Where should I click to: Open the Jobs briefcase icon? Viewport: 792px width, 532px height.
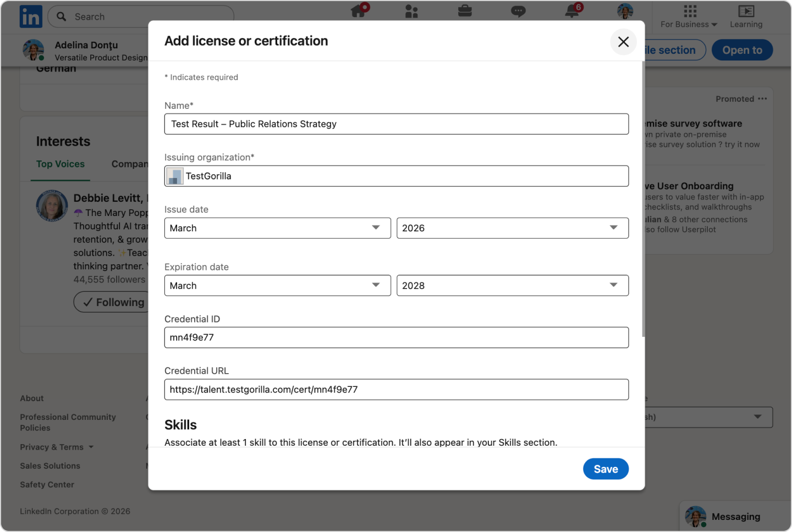(465, 11)
